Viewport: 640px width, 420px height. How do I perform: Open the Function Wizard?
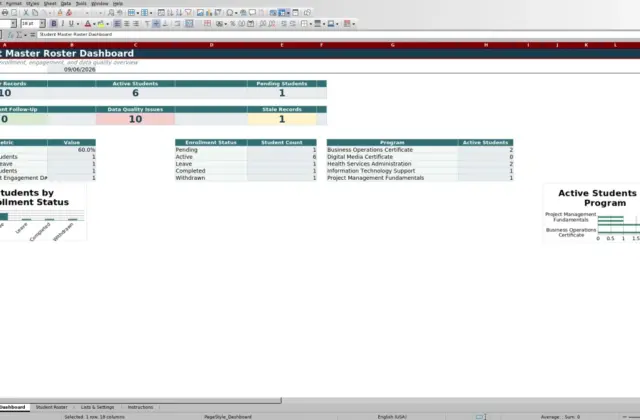(x=11, y=35)
